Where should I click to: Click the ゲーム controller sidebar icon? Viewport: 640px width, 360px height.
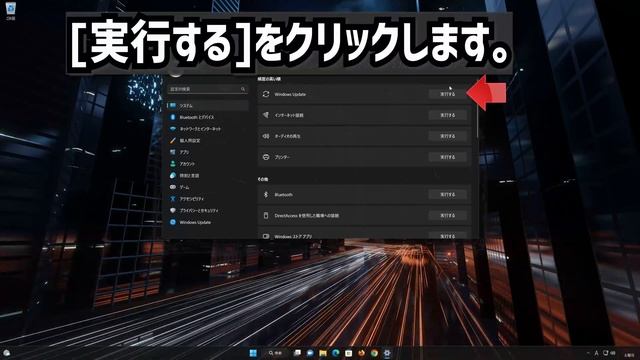coord(173,187)
